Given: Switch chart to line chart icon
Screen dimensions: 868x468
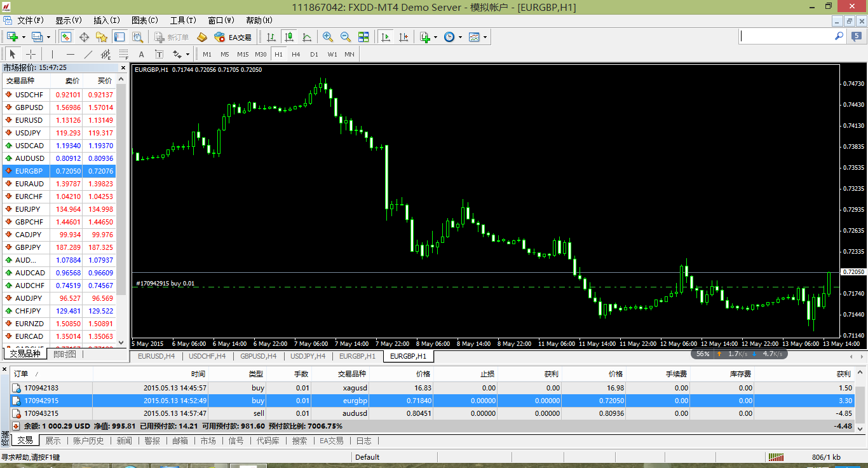Looking at the screenshot, I should (x=307, y=37).
